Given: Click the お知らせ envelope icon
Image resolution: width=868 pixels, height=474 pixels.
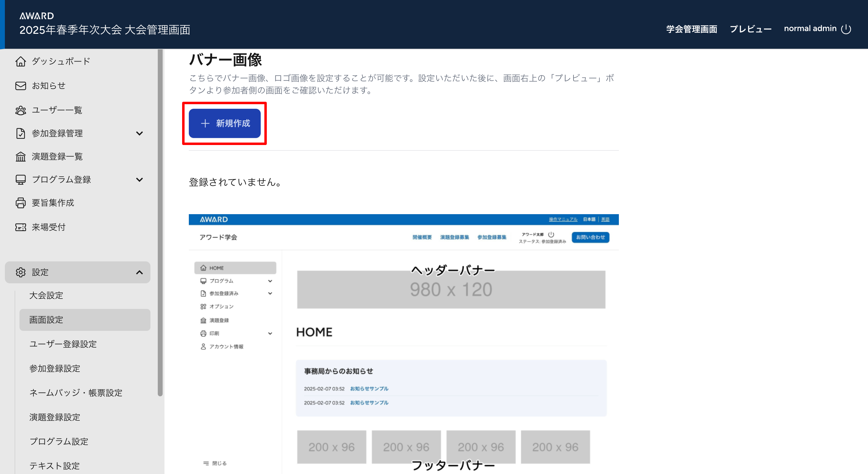Looking at the screenshot, I should (x=20, y=86).
